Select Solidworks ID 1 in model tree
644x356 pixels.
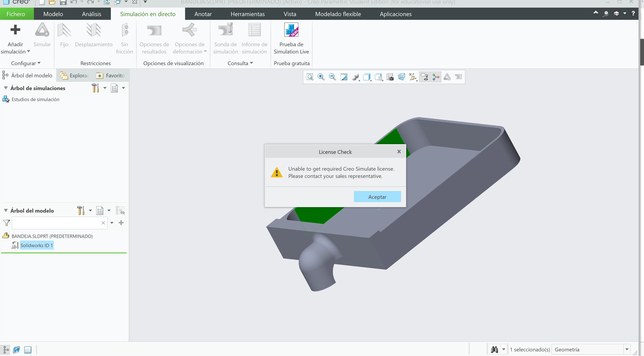tap(36, 245)
